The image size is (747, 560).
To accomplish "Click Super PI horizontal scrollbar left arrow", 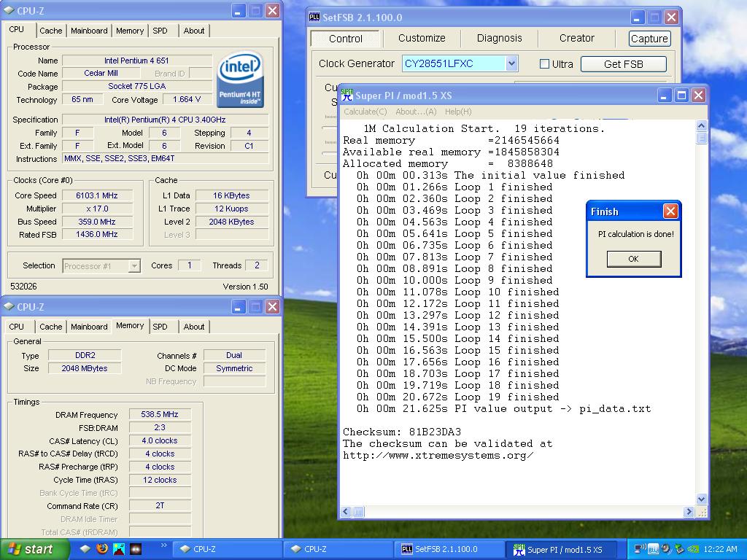I will tap(346, 512).
